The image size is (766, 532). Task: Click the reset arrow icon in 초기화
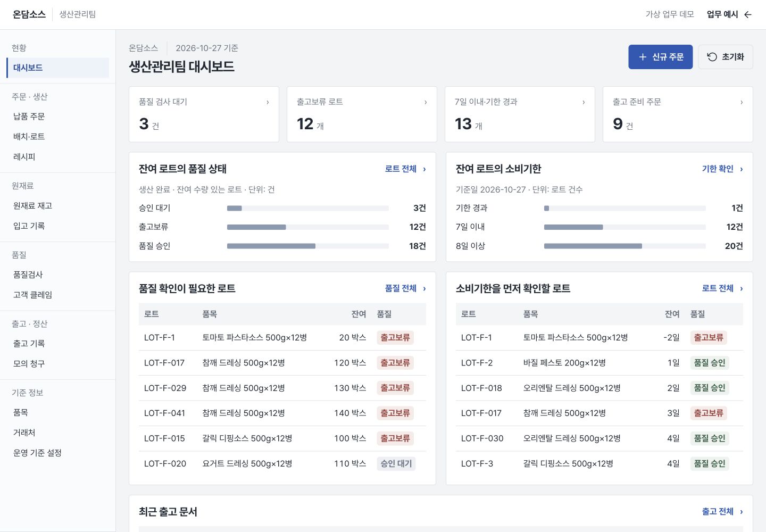point(712,57)
